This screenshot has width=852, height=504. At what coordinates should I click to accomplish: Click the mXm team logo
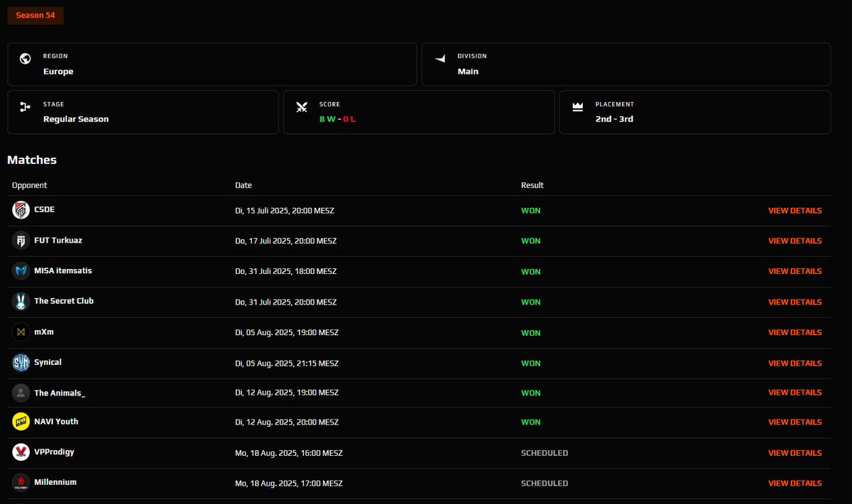21,332
